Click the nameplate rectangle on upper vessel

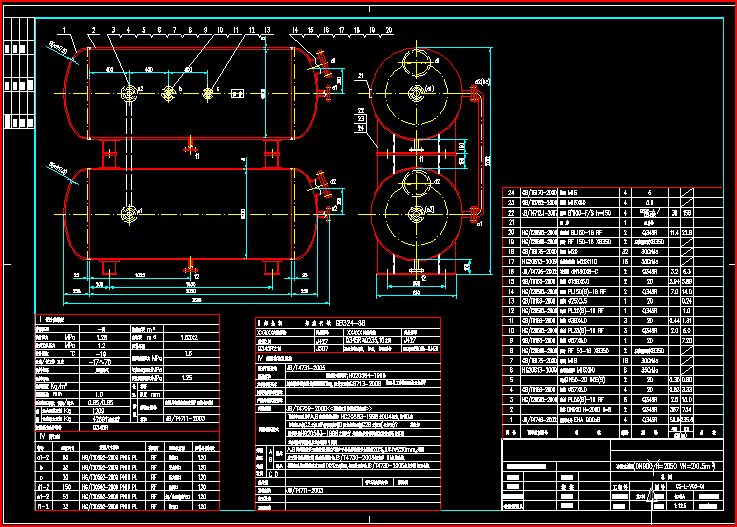(x=238, y=94)
